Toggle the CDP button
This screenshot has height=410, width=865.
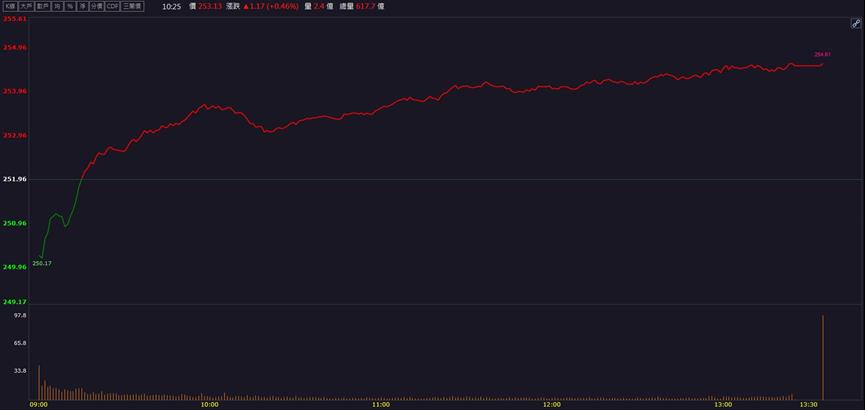point(113,6)
